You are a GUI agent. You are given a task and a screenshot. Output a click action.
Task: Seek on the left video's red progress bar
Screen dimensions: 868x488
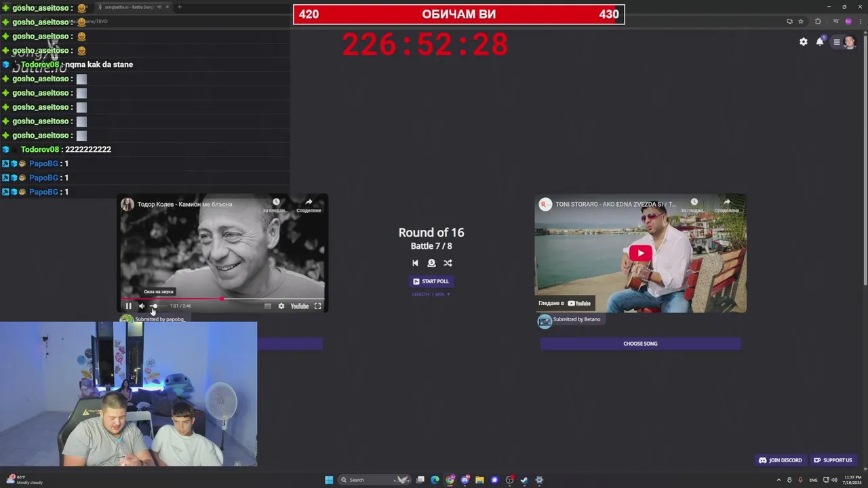[222, 298]
